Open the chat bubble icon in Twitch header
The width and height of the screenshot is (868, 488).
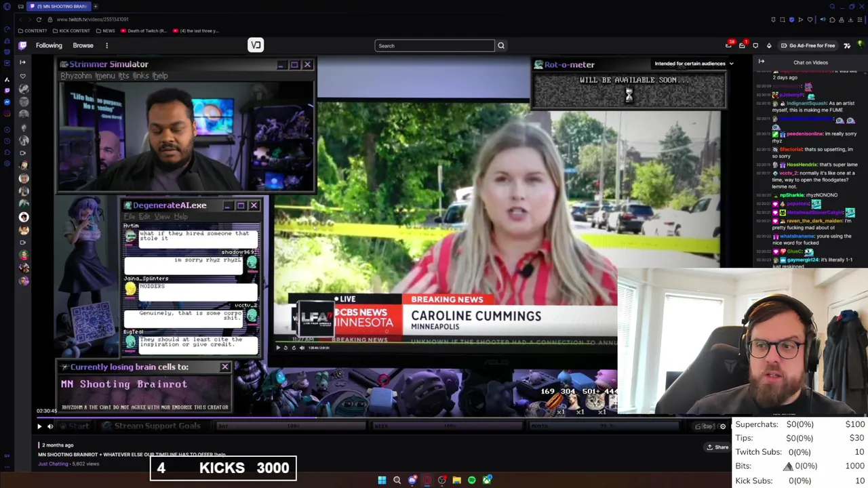tap(755, 45)
